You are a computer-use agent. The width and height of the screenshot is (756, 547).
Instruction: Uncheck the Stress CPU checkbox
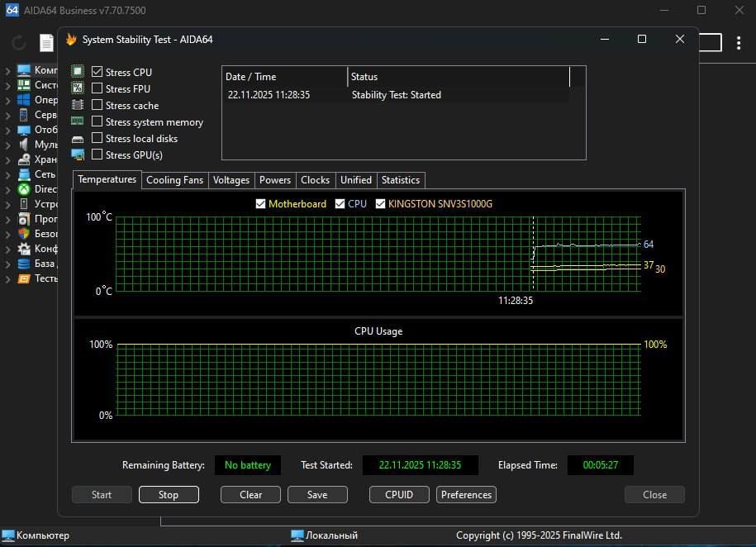[97, 71]
